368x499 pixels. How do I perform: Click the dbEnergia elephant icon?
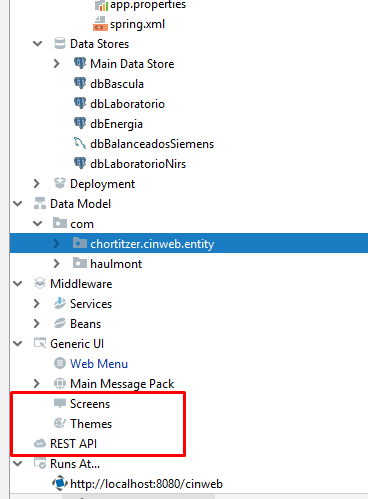[x=80, y=123]
